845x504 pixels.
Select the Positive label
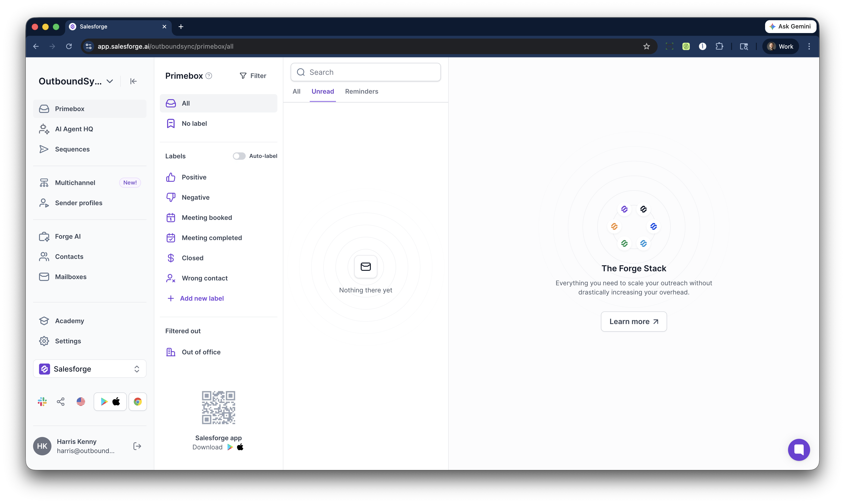coord(194,177)
